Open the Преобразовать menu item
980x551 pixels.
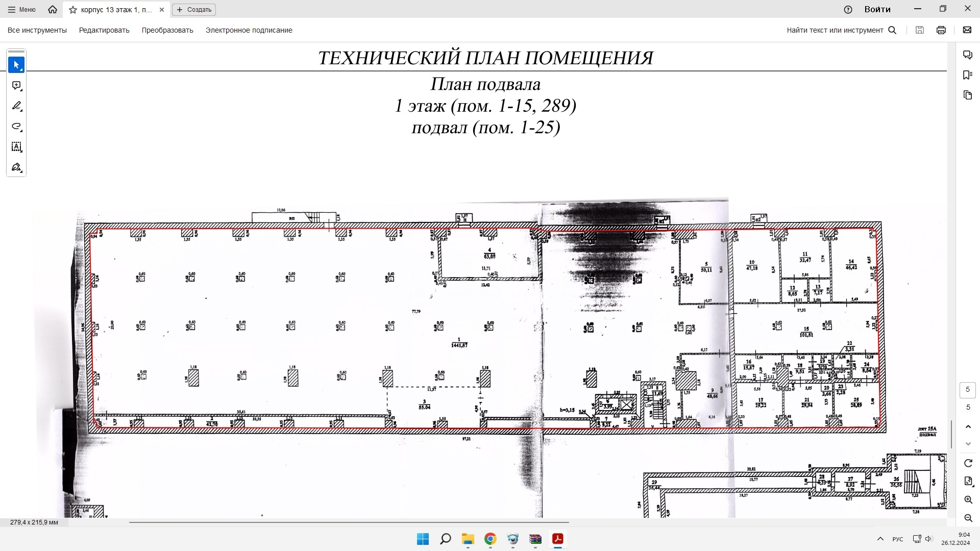coord(167,30)
